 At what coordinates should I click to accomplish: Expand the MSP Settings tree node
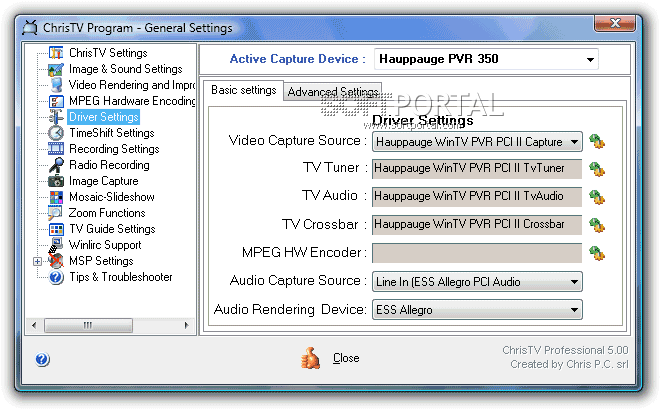point(37,262)
